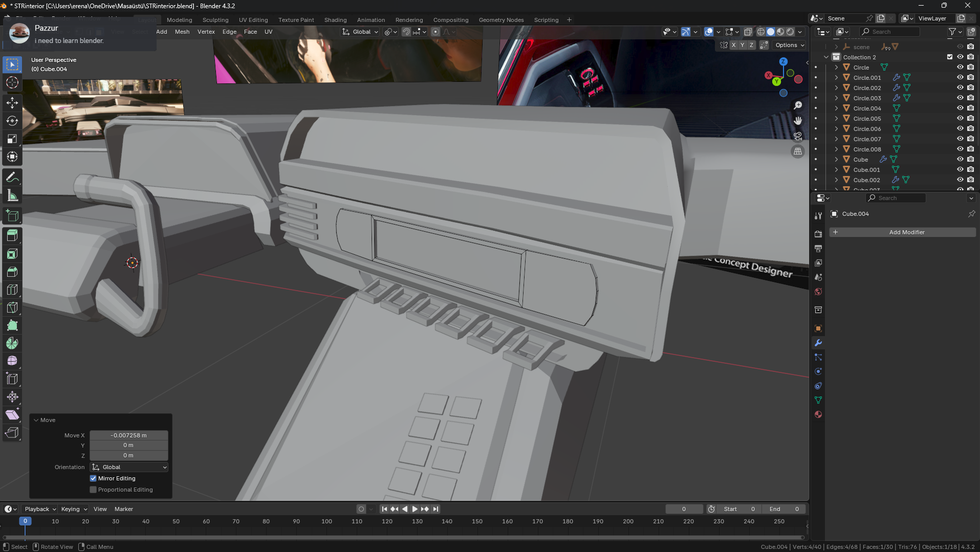The image size is (980, 552).
Task: Switch to wireframe viewport shading
Action: (x=761, y=32)
